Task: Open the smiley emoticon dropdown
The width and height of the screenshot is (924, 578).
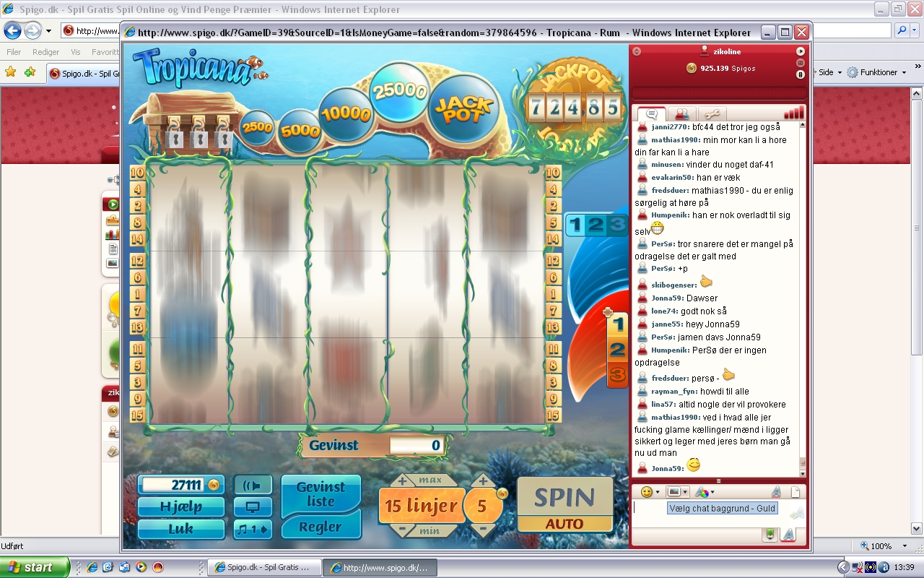Action: coord(650,492)
